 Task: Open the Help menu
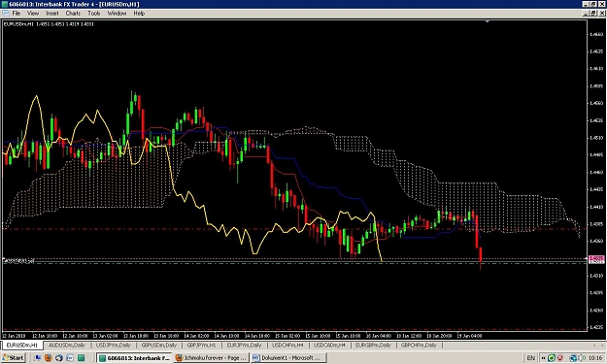pyautogui.click(x=139, y=14)
